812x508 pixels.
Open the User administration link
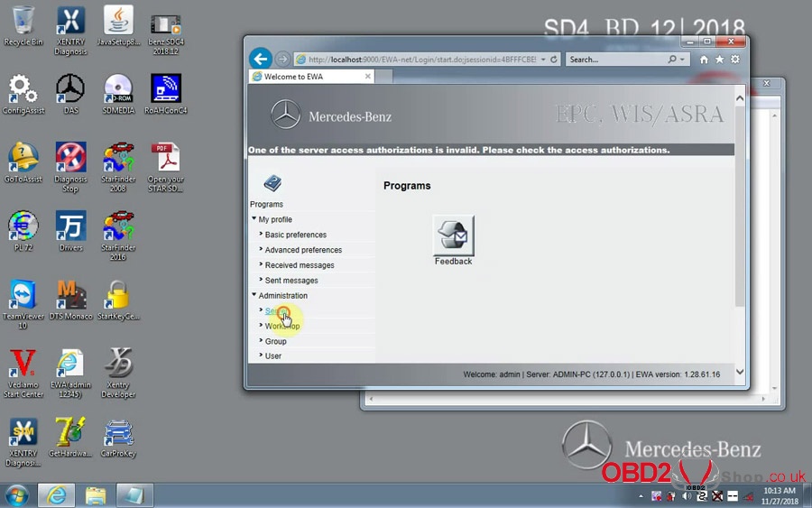(x=272, y=356)
